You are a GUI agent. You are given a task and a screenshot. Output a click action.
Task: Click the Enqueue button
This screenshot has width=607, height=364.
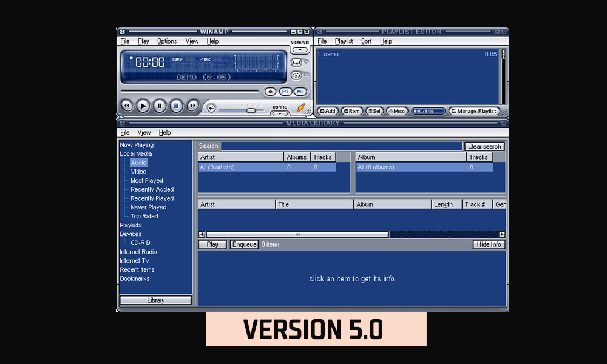click(x=244, y=244)
